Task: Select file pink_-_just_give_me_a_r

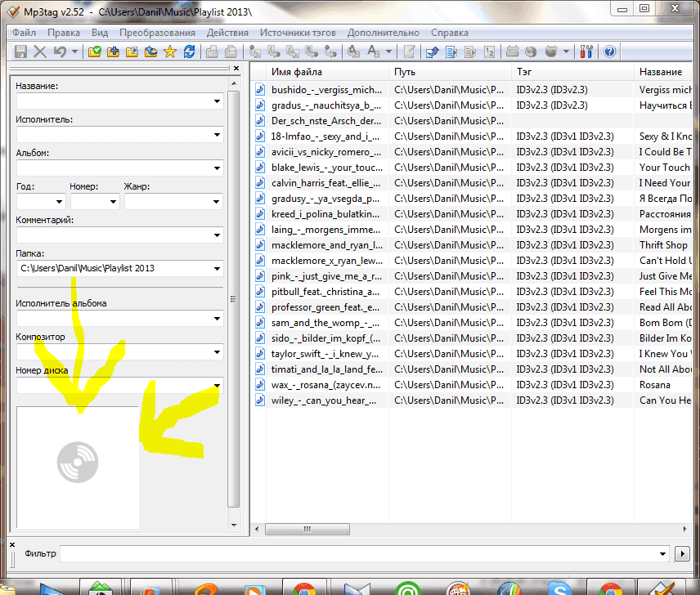Action: pyautogui.click(x=326, y=276)
